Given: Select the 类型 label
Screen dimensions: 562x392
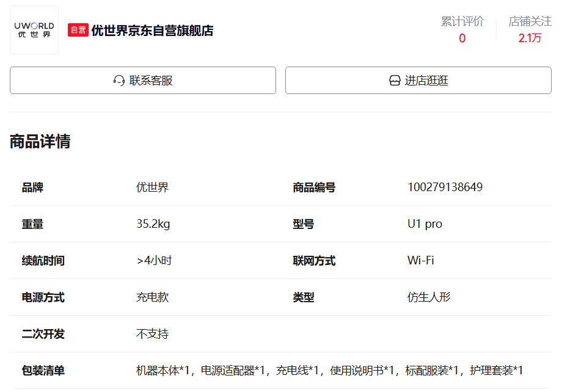Looking at the screenshot, I should click(303, 298).
